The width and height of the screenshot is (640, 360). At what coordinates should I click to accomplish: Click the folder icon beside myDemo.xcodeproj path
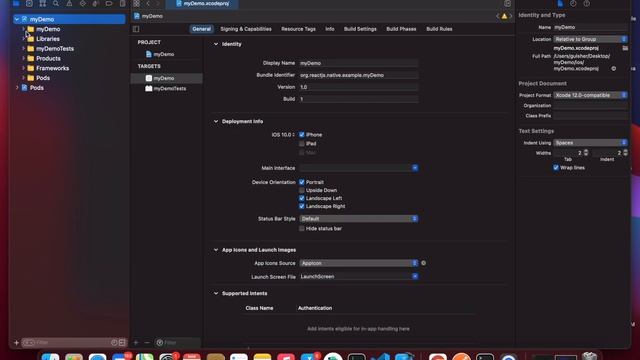point(625,48)
